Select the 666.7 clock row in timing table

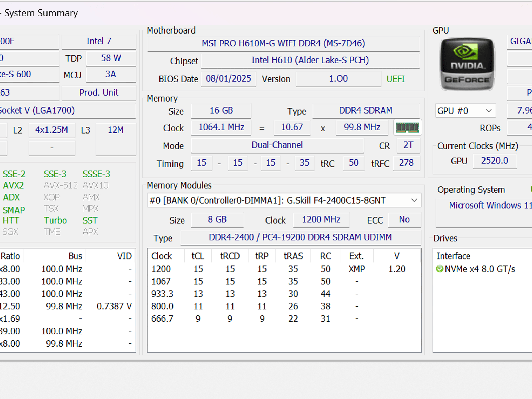(x=284, y=319)
